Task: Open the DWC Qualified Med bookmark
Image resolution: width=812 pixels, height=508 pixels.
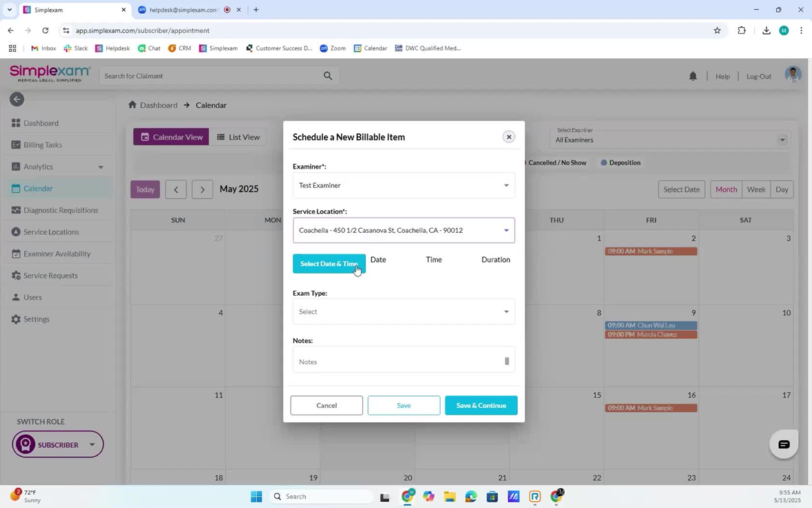Action: [427, 48]
